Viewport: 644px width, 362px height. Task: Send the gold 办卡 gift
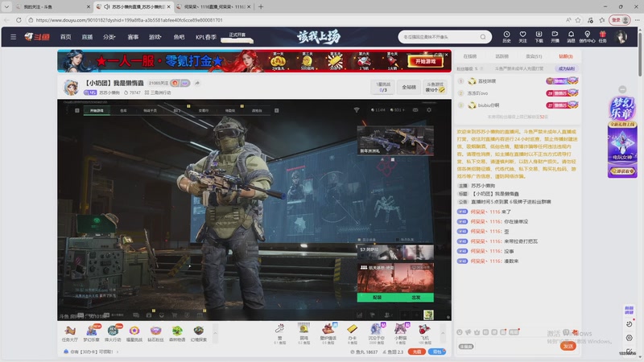(352, 333)
